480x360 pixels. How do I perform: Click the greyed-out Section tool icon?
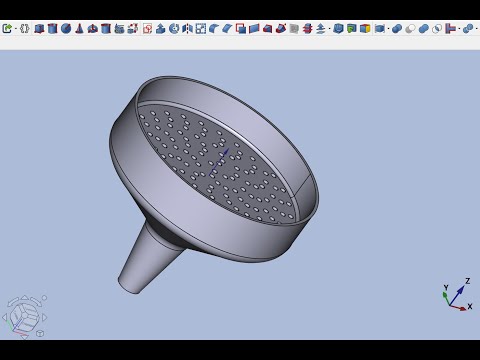(294, 29)
